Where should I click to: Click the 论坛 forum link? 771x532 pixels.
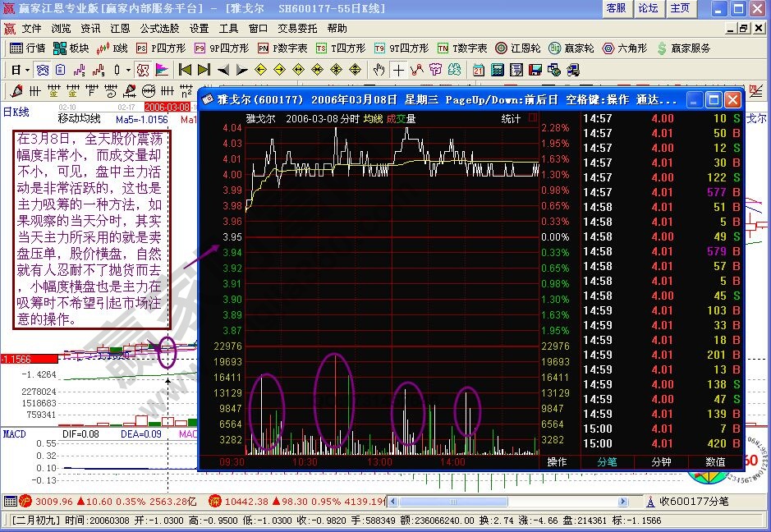648,8
